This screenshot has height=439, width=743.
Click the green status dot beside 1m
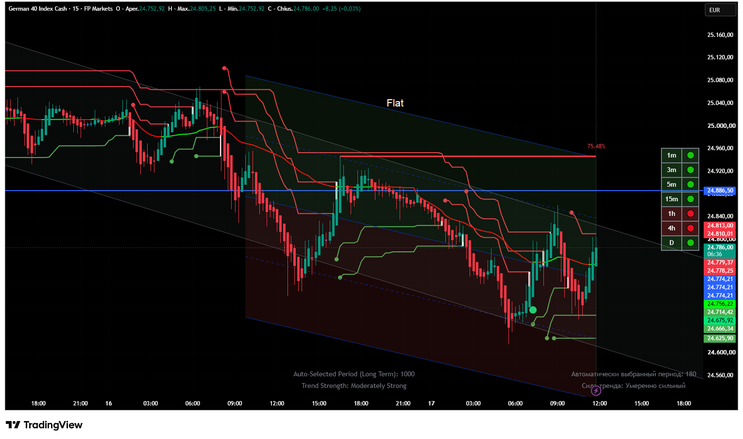(x=690, y=155)
